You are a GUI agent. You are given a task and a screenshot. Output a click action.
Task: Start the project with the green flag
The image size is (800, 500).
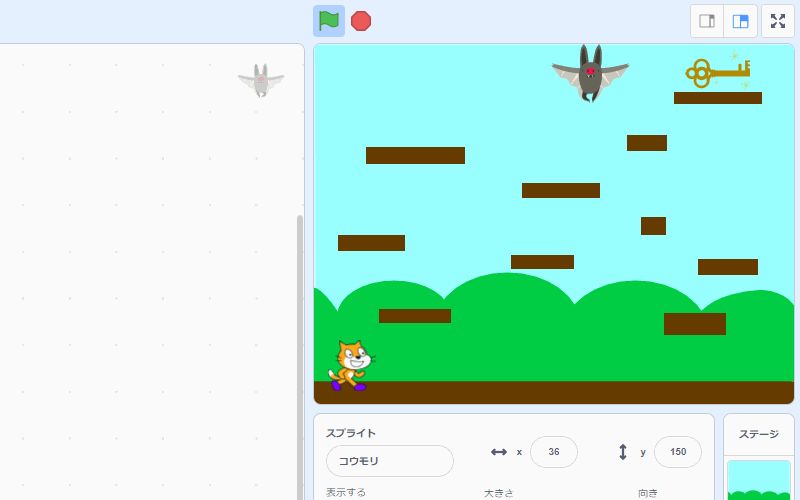click(329, 21)
